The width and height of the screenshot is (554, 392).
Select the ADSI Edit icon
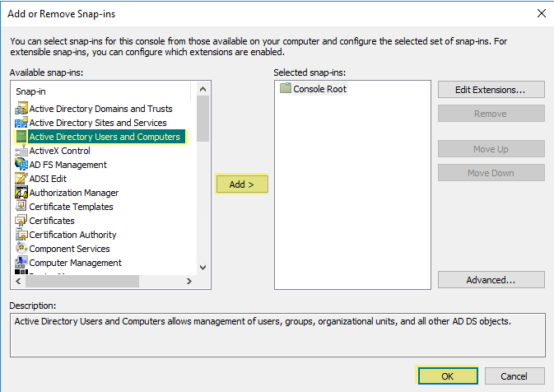[x=21, y=179]
